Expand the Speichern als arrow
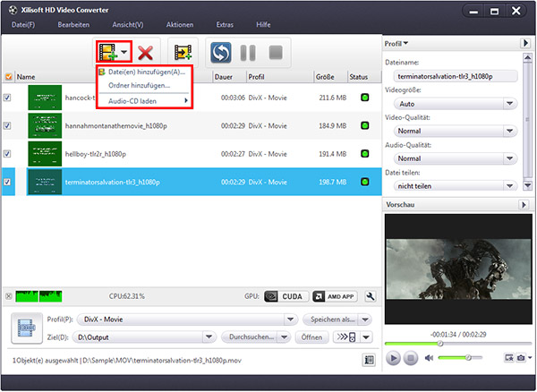Viewport: 537px width, 392px height. point(365,320)
